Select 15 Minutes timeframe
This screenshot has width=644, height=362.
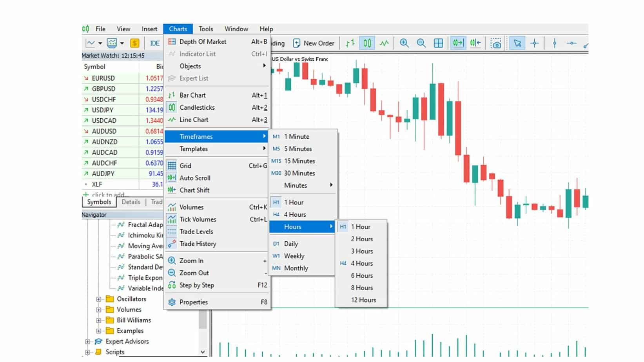pyautogui.click(x=303, y=161)
